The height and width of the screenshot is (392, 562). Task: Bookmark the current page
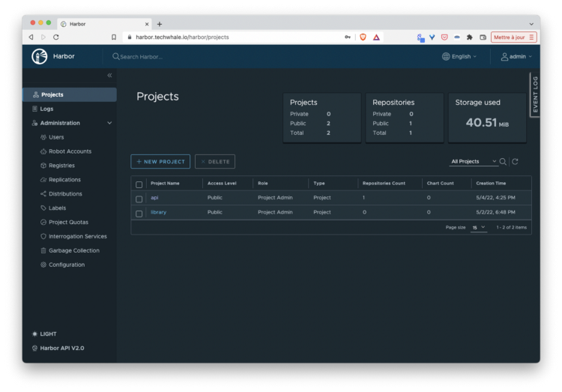[114, 37]
